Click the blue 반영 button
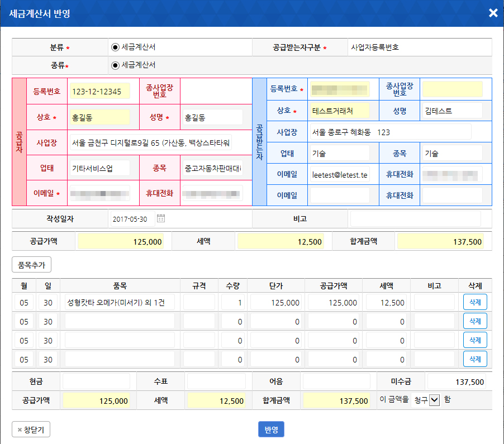Image resolution: width=504 pixels, height=444 pixels. pyautogui.click(x=271, y=429)
